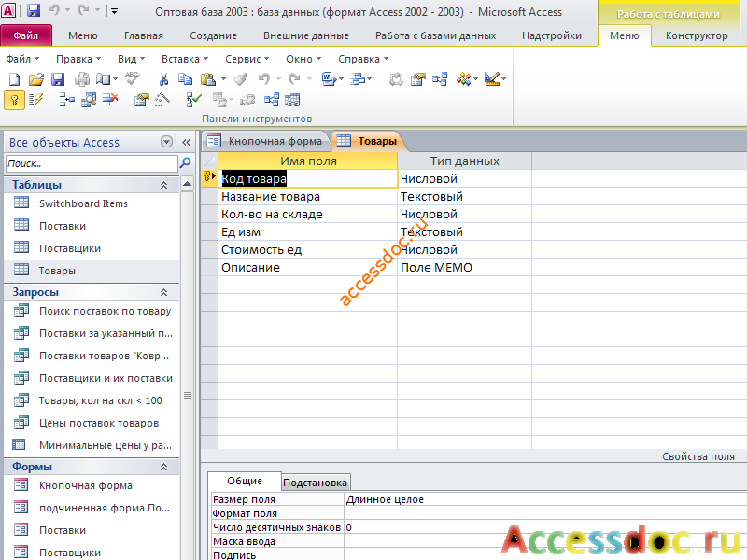
Task: Click the spelling check ABC icon
Action: click(133, 78)
